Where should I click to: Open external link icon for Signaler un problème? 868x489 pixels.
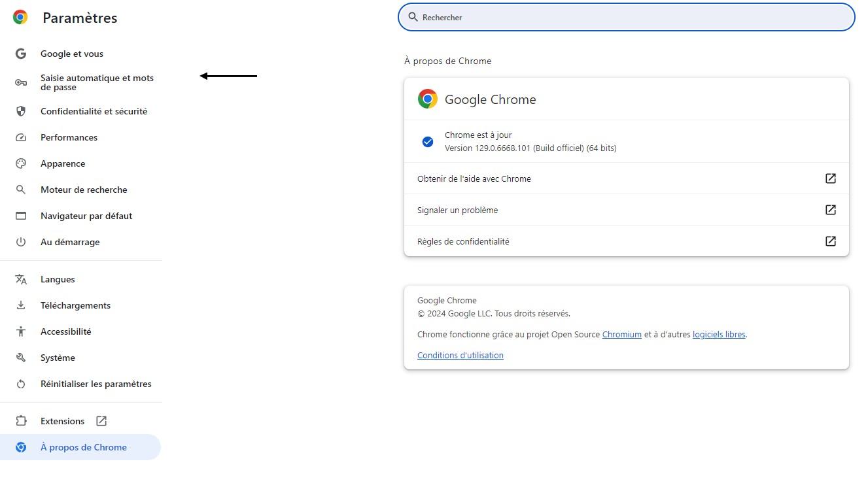831,210
